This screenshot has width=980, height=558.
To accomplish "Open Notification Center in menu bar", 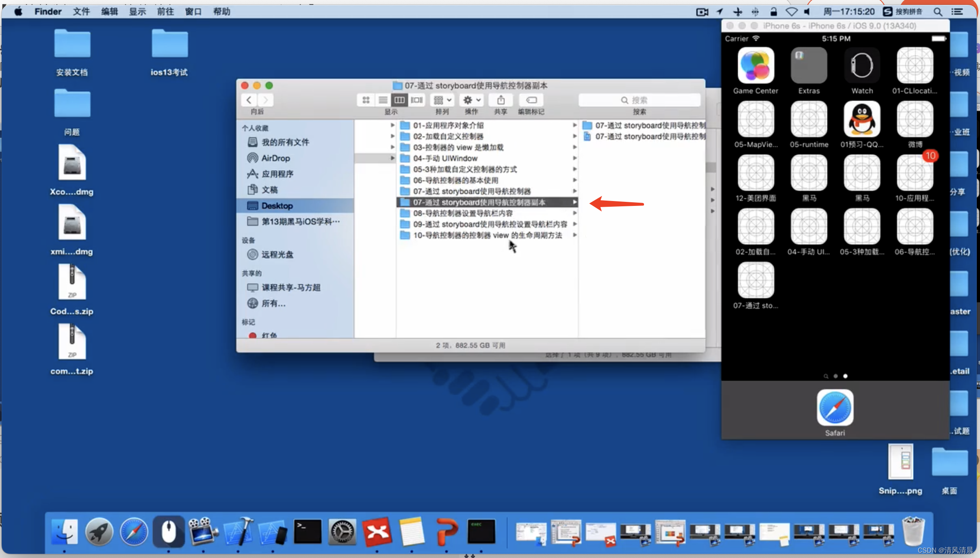I will 957,12.
